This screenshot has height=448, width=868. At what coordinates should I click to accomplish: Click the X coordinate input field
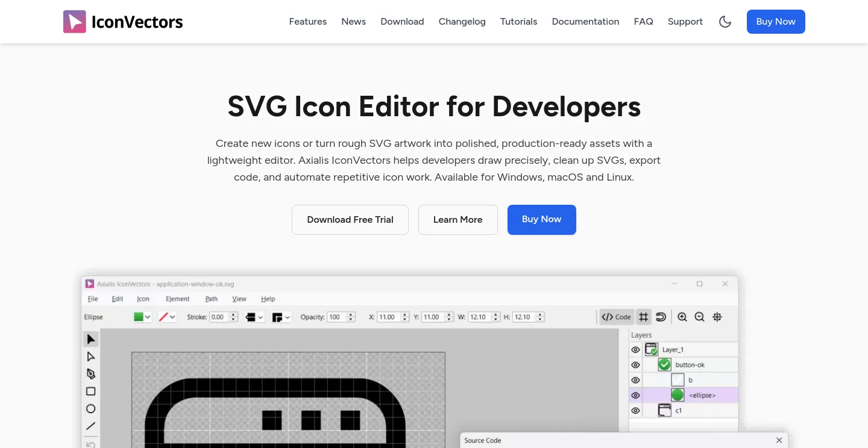pos(389,317)
